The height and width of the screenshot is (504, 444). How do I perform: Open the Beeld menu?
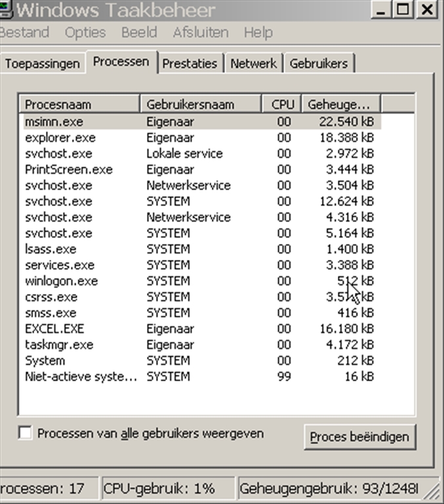point(139,32)
